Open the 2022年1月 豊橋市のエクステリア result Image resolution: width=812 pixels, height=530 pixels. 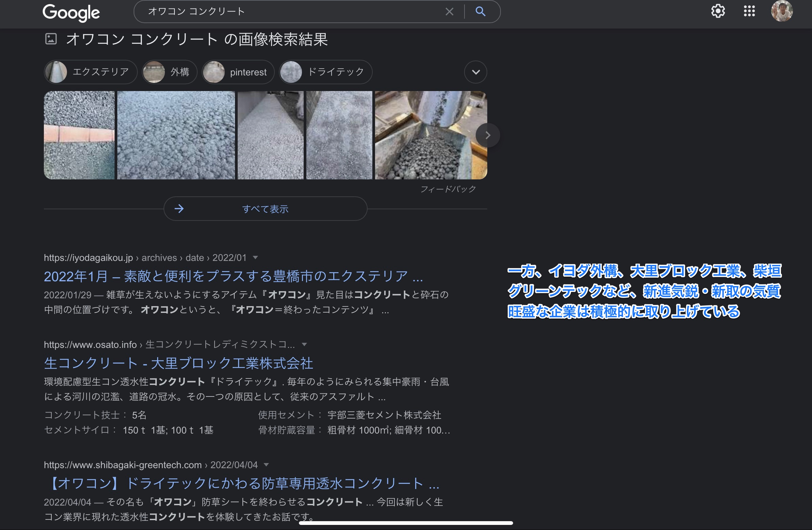[233, 276]
